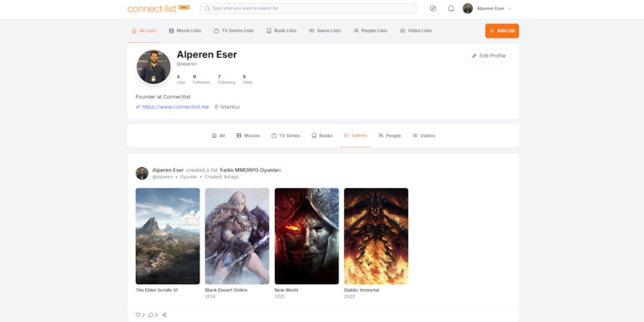Click the Oyunlar category label

click(x=188, y=177)
